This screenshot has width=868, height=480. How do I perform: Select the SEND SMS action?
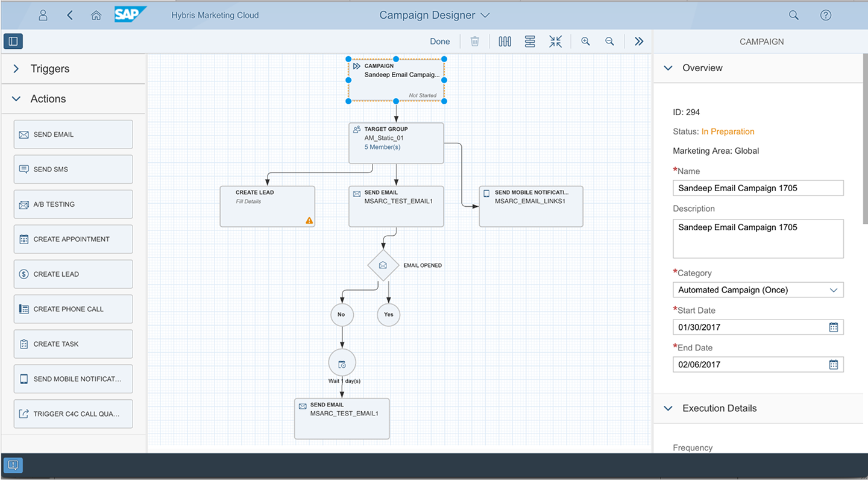[x=73, y=169]
